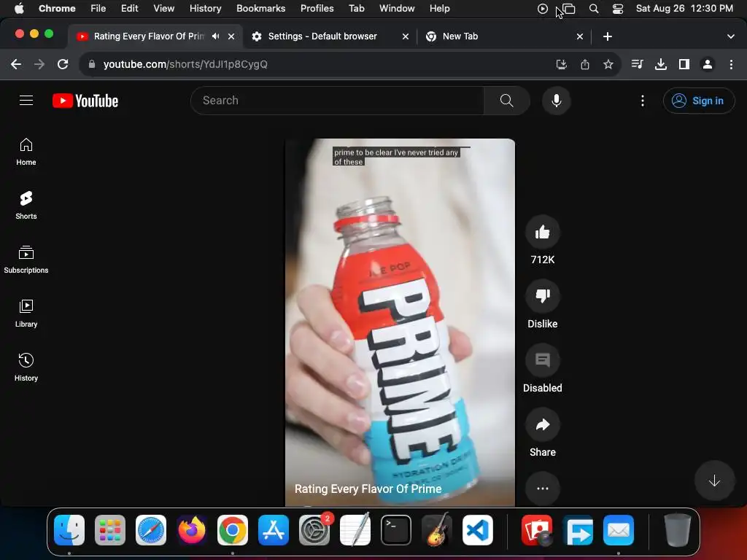Dislike this Short
Image resolution: width=747 pixels, height=560 pixels.
pos(542,296)
